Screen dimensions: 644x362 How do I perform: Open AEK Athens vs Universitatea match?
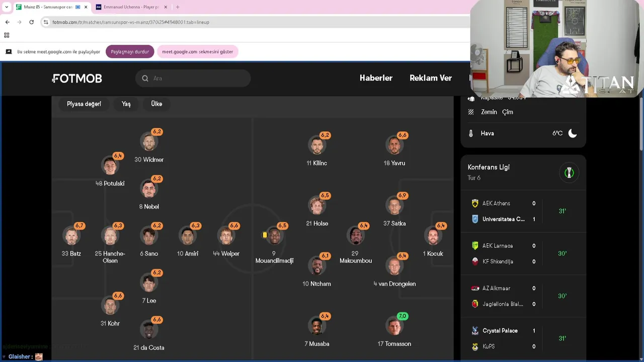[x=523, y=211]
